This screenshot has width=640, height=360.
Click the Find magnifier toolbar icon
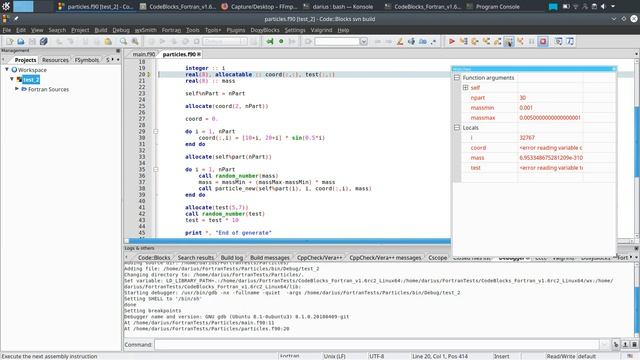123,41
